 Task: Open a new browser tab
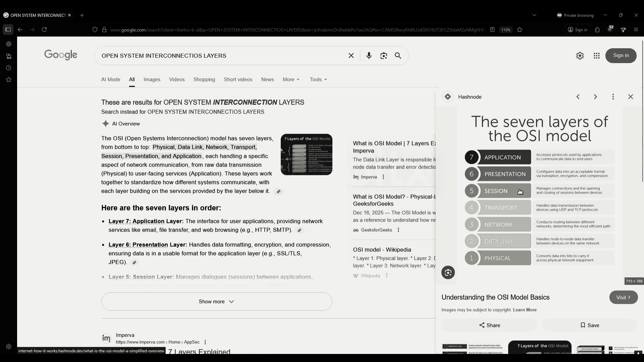(x=82, y=15)
